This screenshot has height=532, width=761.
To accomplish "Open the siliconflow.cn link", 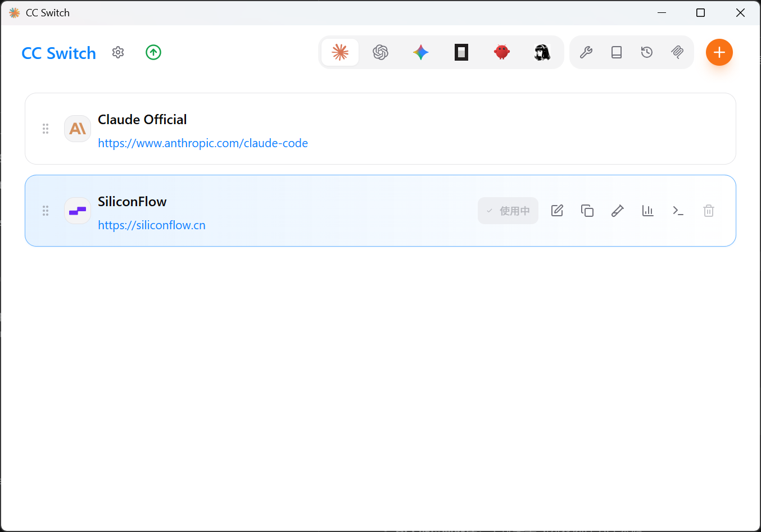I will pyautogui.click(x=152, y=225).
